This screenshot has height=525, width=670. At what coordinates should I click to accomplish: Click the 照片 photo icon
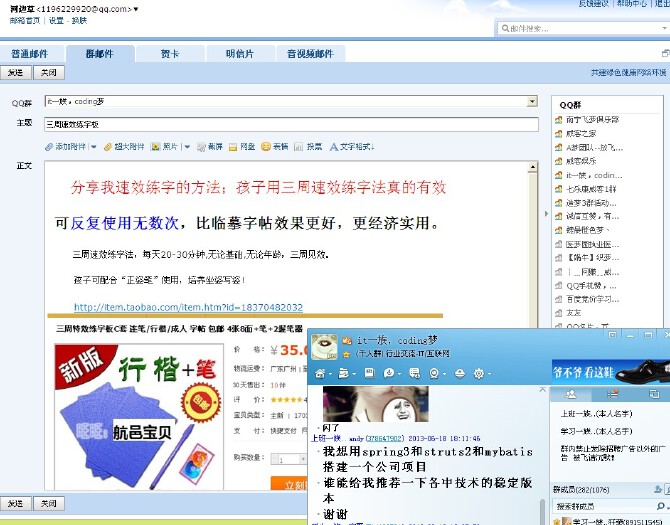click(156, 147)
